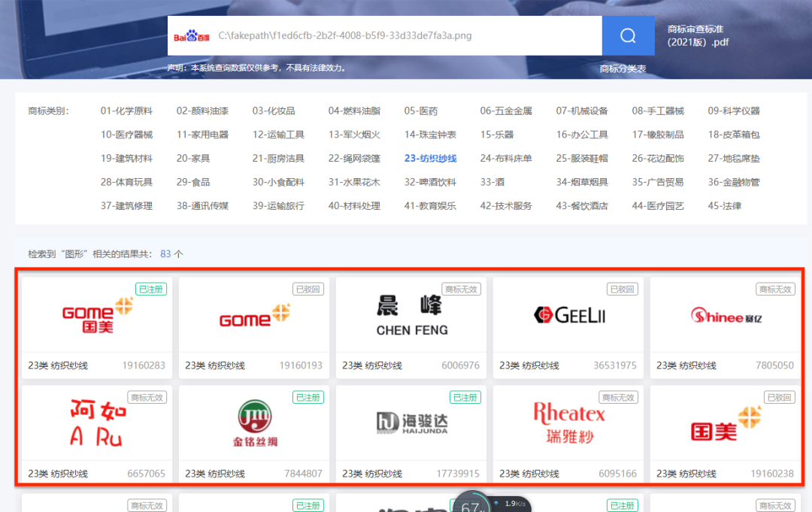This screenshot has width=812, height=512.
Task: Open the 商标分类表 link
Action: point(623,69)
